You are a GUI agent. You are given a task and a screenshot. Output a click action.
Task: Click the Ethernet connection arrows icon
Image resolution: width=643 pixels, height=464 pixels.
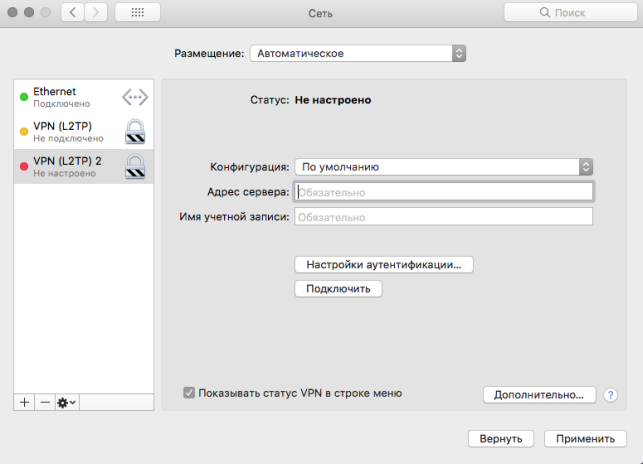134,97
